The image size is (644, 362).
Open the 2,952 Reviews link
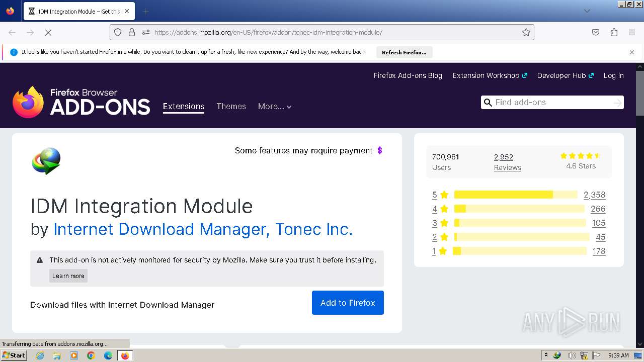pyautogui.click(x=507, y=162)
